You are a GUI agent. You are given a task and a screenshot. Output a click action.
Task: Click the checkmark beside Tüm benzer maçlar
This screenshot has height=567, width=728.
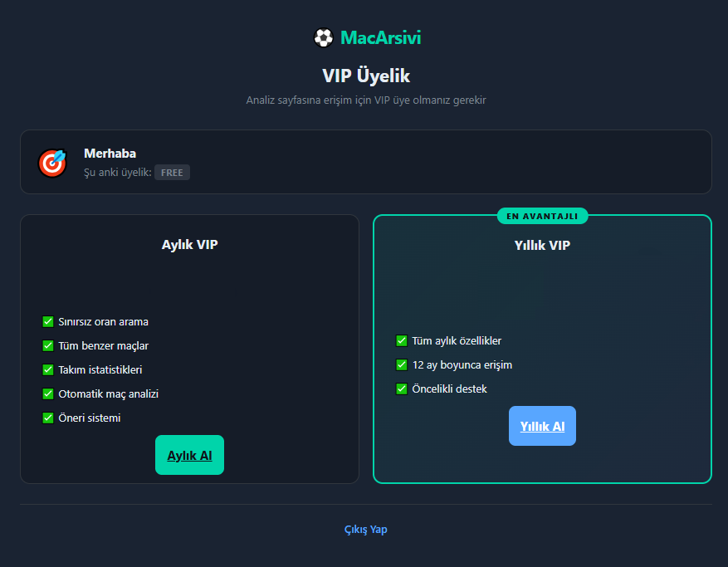(x=48, y=345)
